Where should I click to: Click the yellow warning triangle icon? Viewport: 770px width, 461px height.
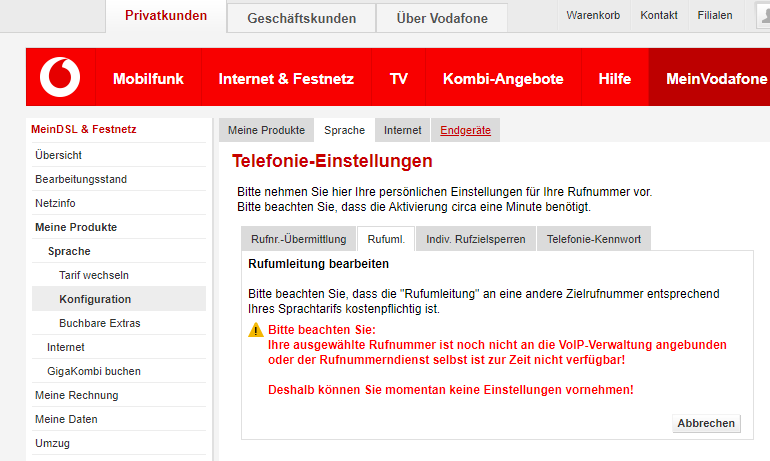click(x=256, y=330)
